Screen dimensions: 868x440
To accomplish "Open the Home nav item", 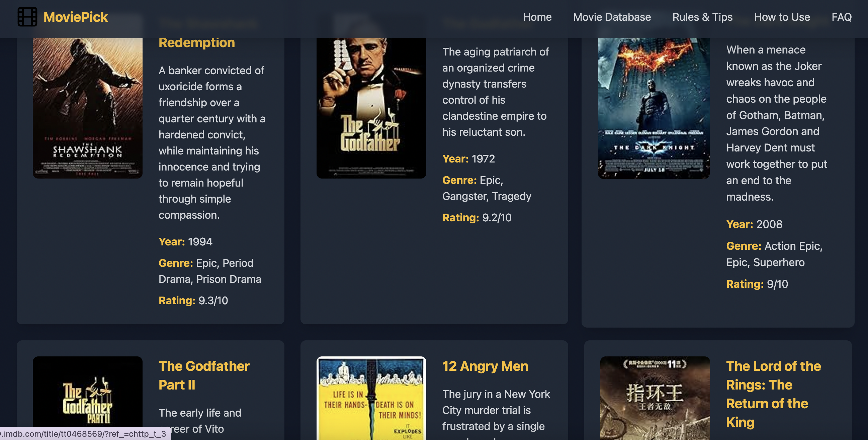I will pyautogui.click(x=537, y=17).
